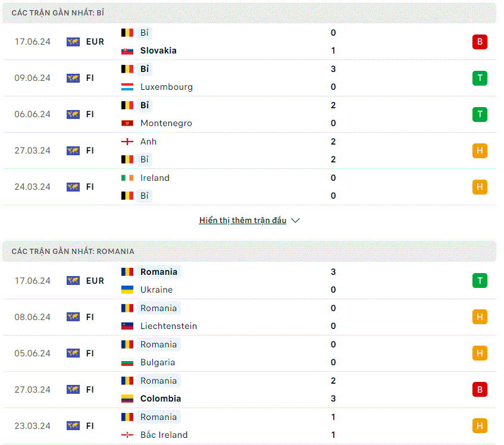Click the Liechtenstein flag icon

point(127,326)
